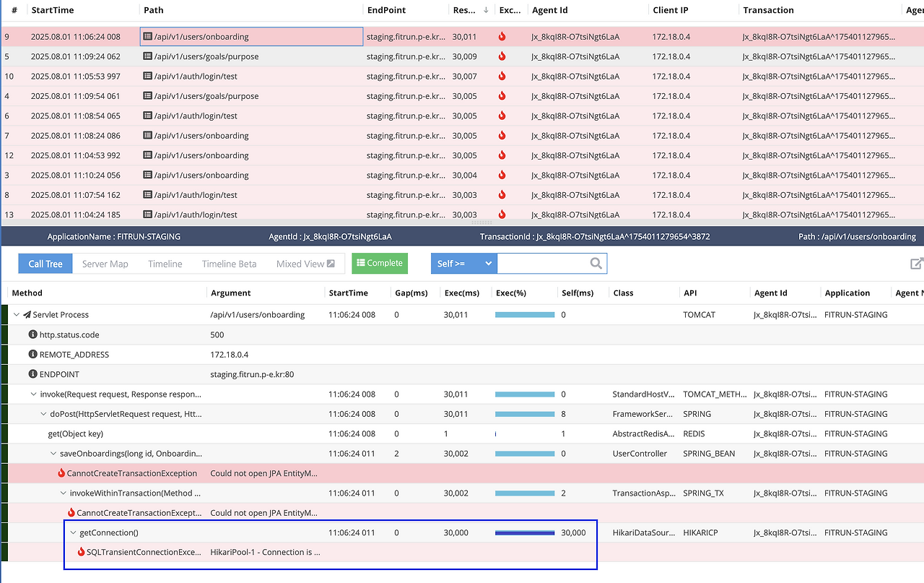Click the exception flame icon in row 10
924x583 pixels.
click(502, 76)
